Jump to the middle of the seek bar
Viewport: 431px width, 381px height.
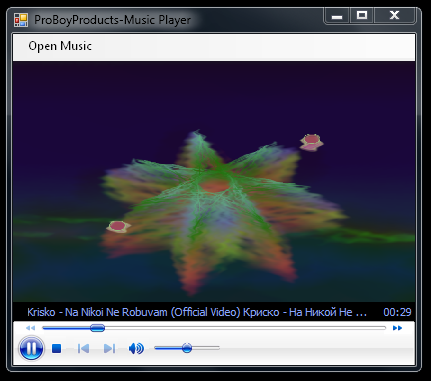[x=214, y=328]
